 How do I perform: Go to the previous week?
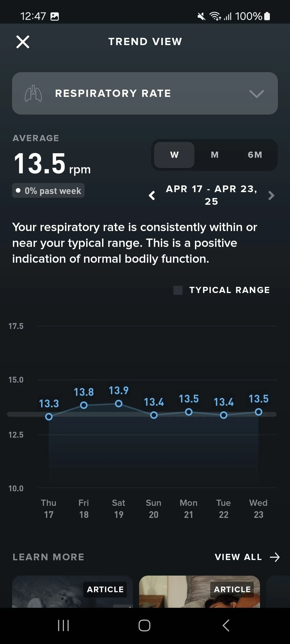point(152,195)
